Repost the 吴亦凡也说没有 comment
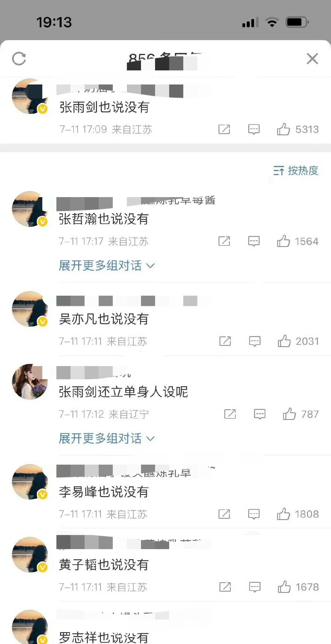331x644 pixels. 225,341
